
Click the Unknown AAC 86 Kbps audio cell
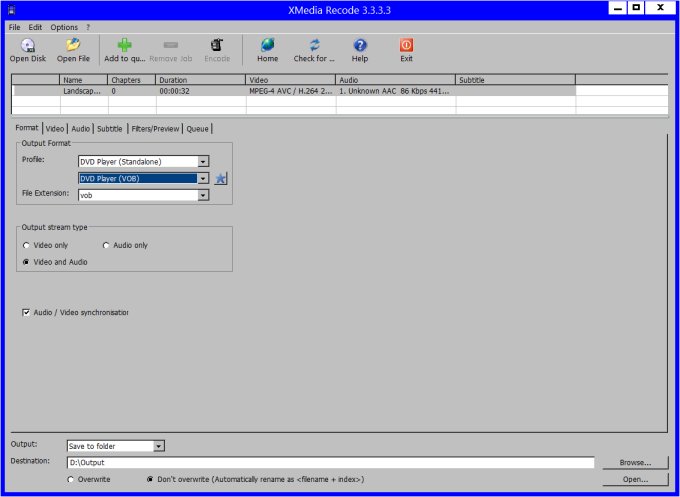click(396, 91)
